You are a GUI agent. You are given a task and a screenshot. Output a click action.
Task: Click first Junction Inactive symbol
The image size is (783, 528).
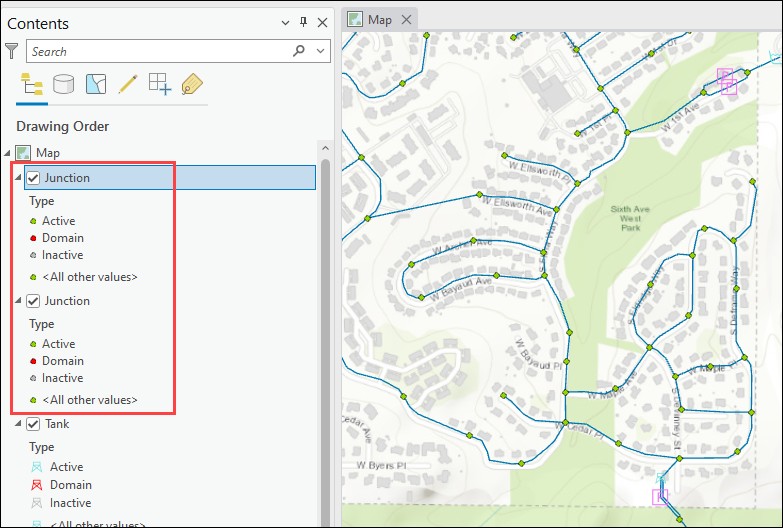tap(33, 255)
